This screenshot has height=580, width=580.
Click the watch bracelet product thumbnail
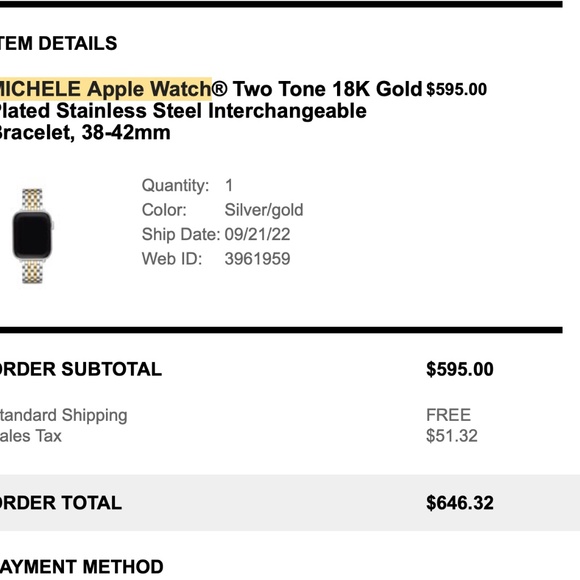coord(33,236)
